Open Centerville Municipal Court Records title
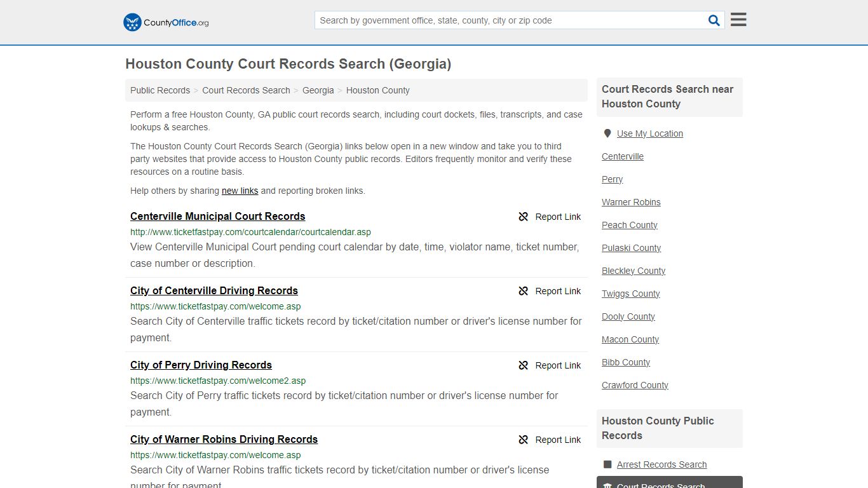The height and width of the screenshot is (488, 868). [x=218, y=216]
